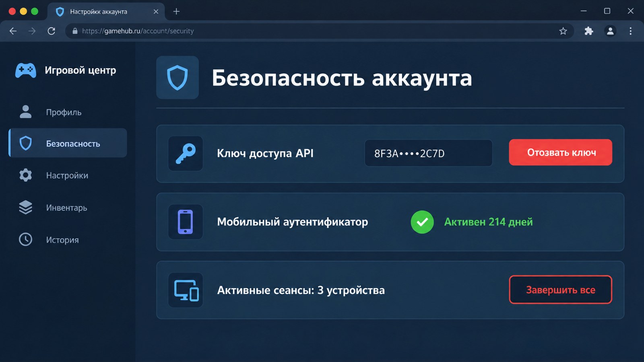The height and width of the screenshot is (362, 644).
Task: Click the Безопасность аккаунта page heading
Action: (x=342, y=78)
